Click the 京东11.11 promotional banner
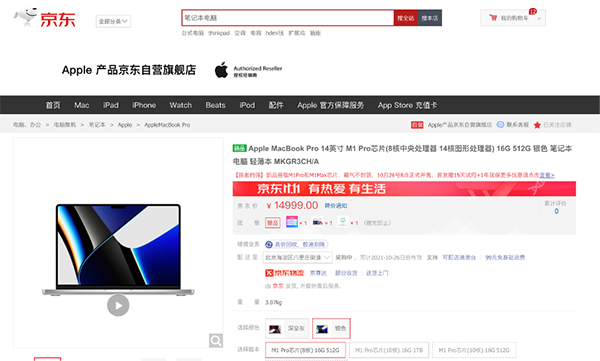Viewport: 600px width, 361px height. [404, 189]
